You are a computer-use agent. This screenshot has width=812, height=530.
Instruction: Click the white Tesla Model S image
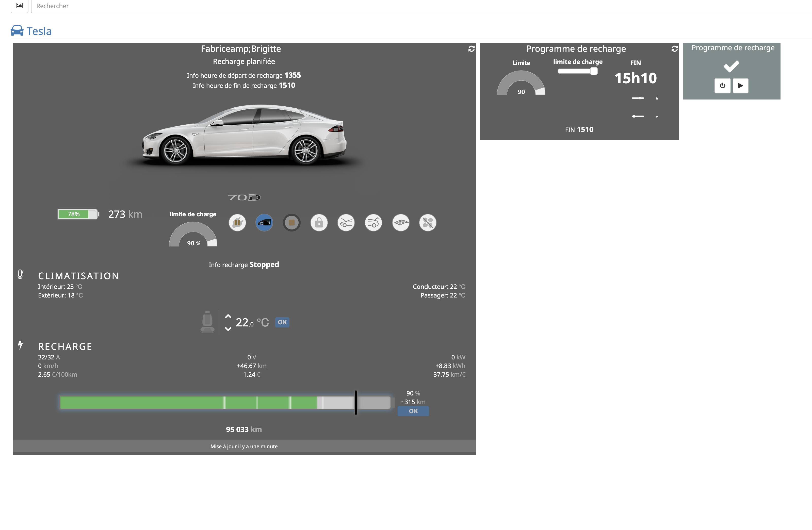click(244, 135)
